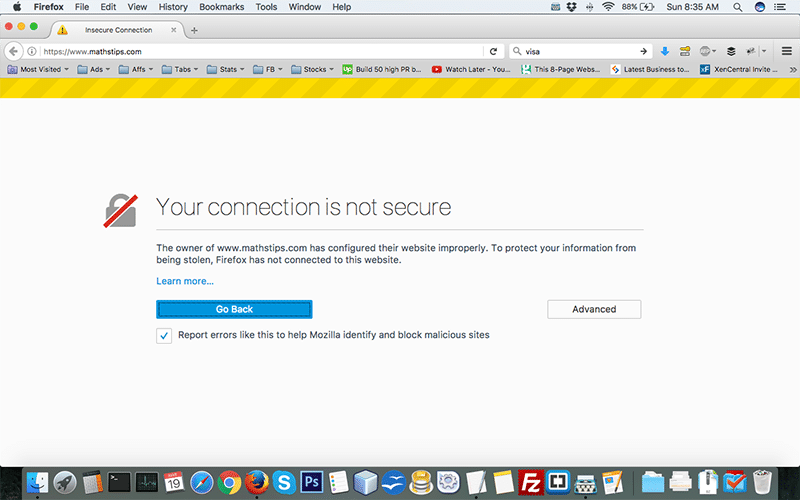Click the gray extension icon beside the layers icon
This screenshot has width=800, height=500.
(x=751, y=51)
